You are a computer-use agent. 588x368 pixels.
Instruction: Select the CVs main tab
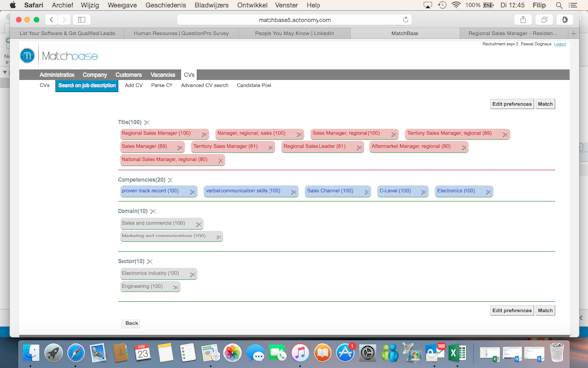pos(189,75)
